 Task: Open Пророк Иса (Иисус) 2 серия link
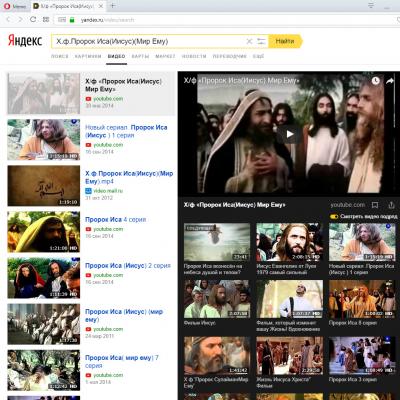[x=128, y=266]
